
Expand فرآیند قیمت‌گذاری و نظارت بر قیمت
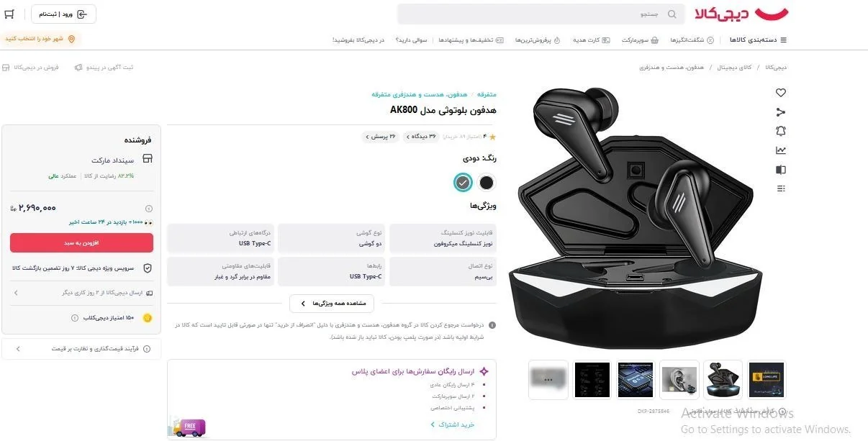pos(81,349)
